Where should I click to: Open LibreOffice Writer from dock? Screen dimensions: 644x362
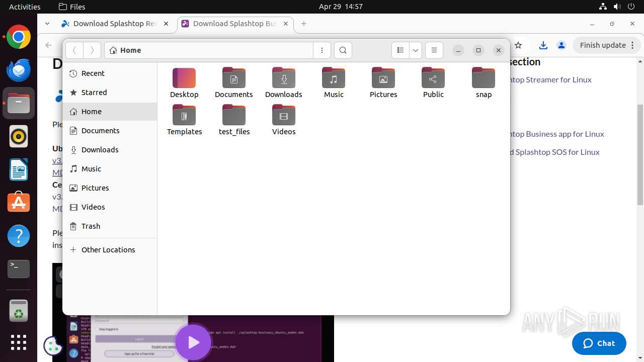(19, 169)
